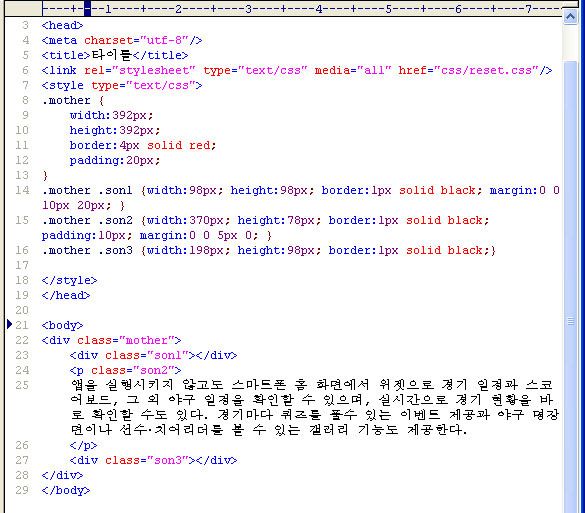
Task: Click the line 21 bookmark arrow marker
Action: [x=10, y=324]
